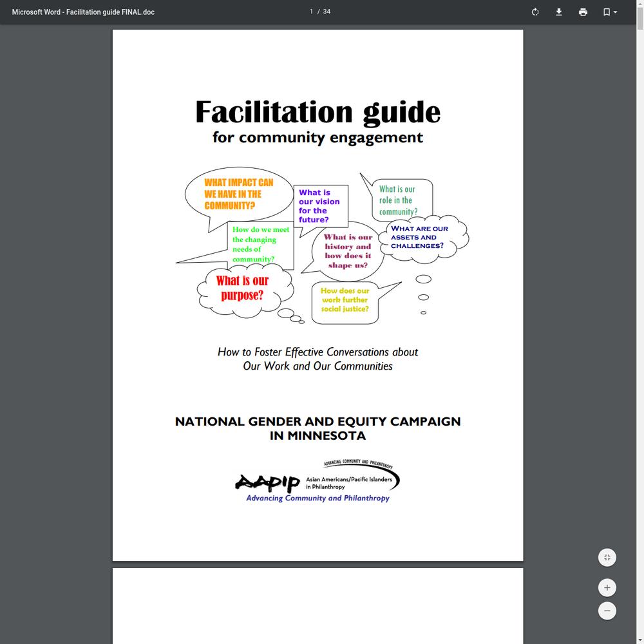Print the document
The height and width of the screenshot is (644, 644).
click(x=583, y=12)
